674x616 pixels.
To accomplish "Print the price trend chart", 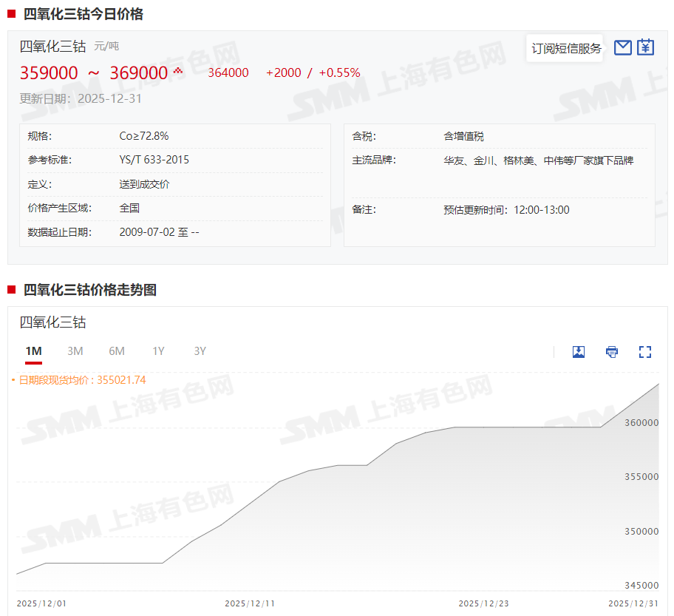I will click(x=612, y=352).
